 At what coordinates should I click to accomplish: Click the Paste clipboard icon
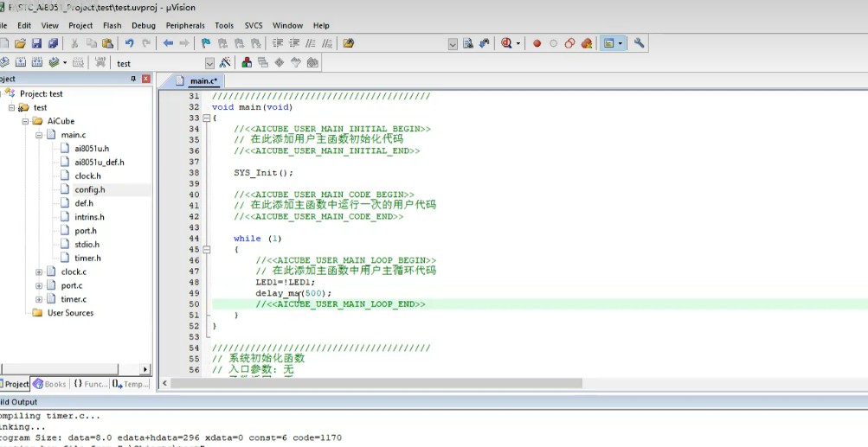pyautogui.click(x=107, y=43)
